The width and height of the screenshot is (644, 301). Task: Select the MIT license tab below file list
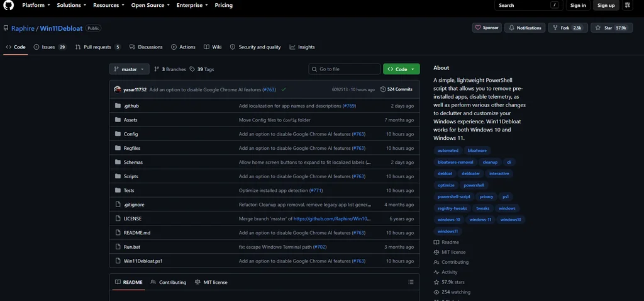(x=211, y=282)
